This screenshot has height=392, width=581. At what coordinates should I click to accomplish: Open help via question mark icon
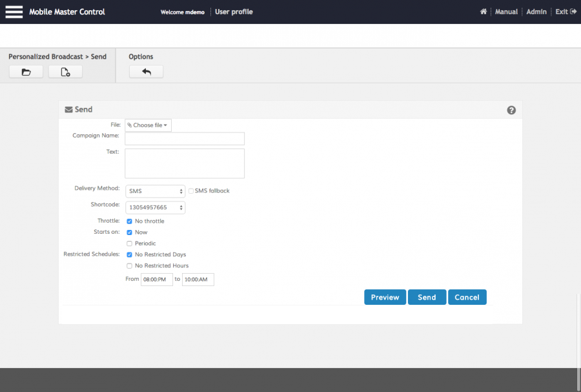(x=511, y=110)
